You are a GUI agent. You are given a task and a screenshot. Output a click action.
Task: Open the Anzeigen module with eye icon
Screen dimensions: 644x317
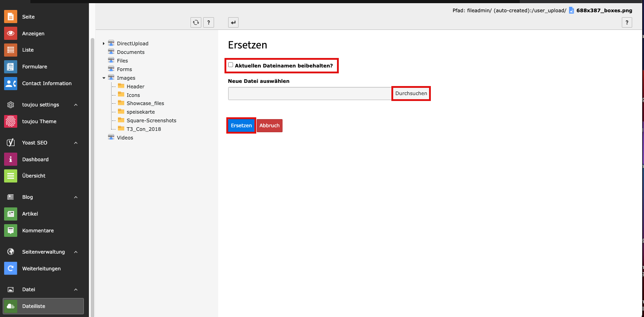click(10, 34)
